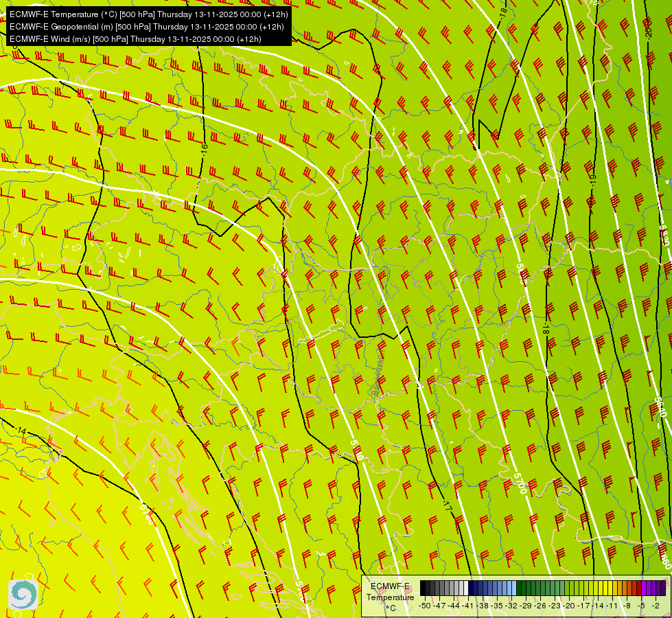672x618 pixels.
Task: Click the -44 legend value
Action: point(454,606)
